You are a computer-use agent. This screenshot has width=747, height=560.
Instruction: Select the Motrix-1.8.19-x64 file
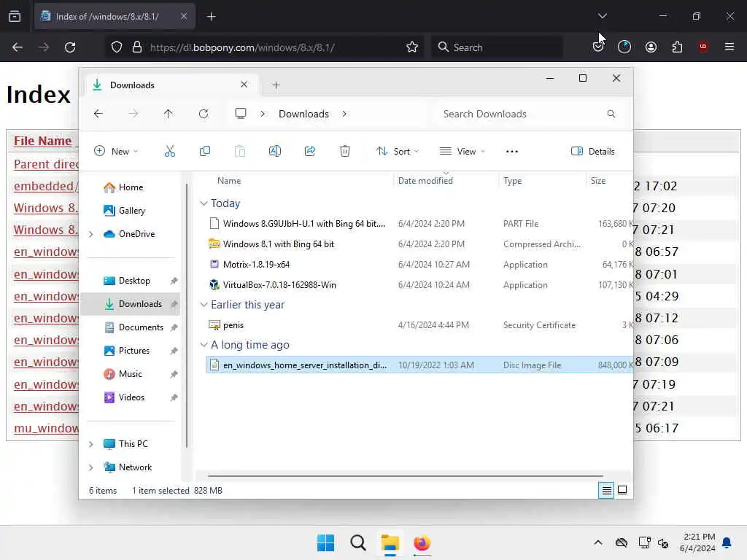point(256,265)
